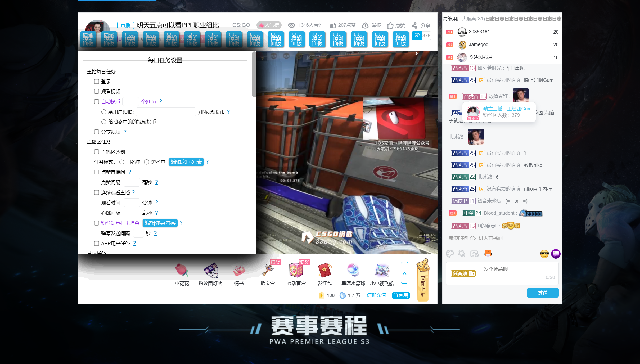Enable the 观看视频 checkbox
Screen dimensions: 640x364
coord(97,91)
